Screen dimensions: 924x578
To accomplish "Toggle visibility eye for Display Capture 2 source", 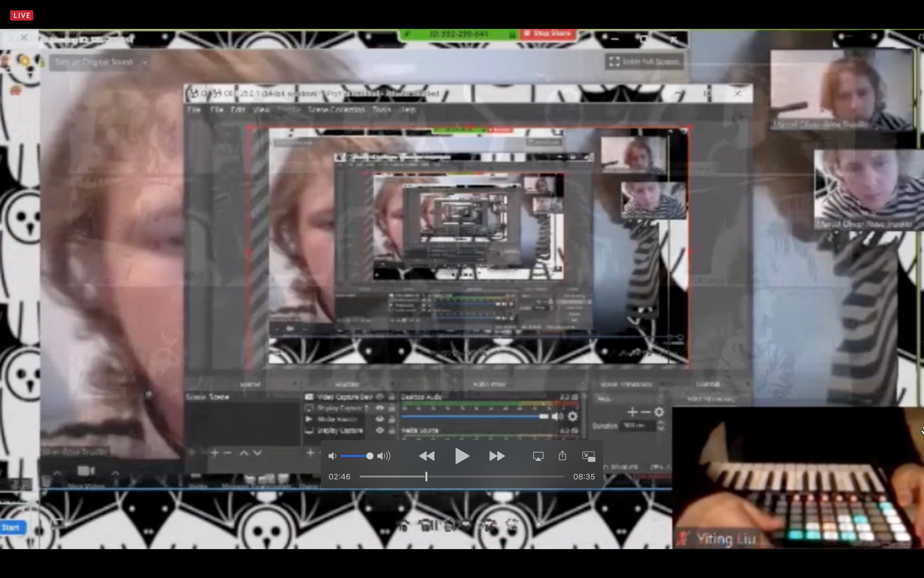I will point(380,408).
